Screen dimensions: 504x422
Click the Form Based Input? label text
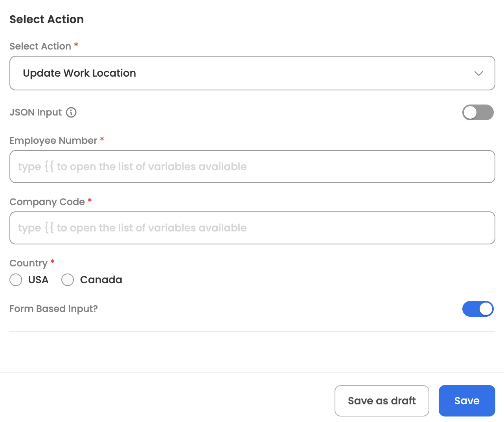click(x=53, y=309)
